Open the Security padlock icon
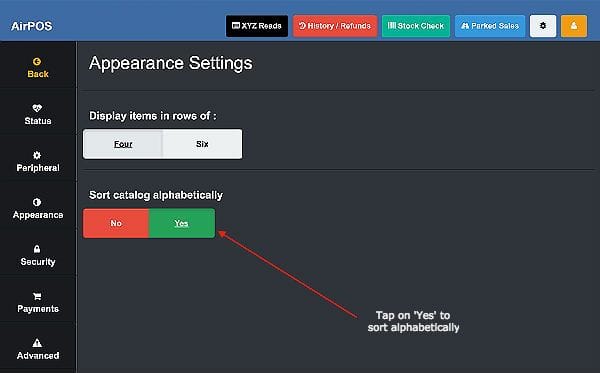The height and width of the screenshot is (373, 600). 37,249
